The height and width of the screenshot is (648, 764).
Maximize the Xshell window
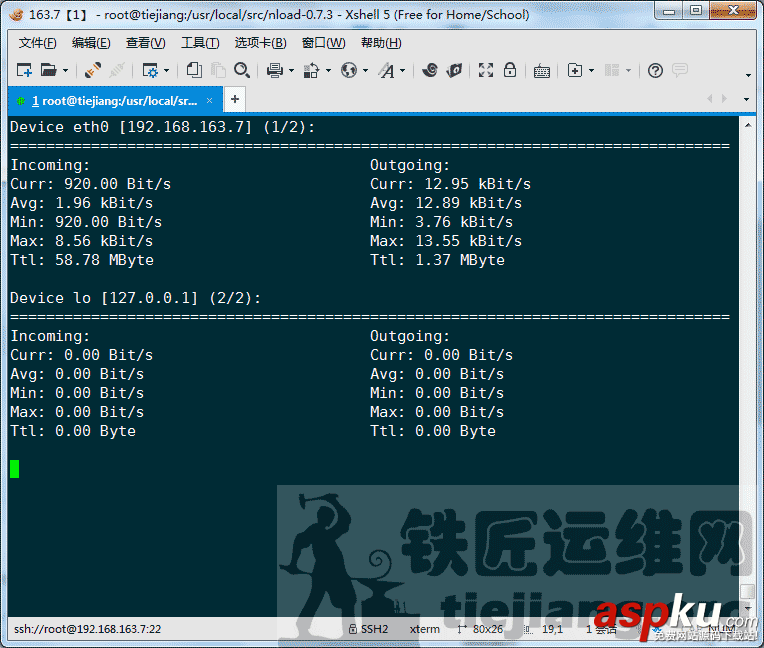click(x=696, y=11)
